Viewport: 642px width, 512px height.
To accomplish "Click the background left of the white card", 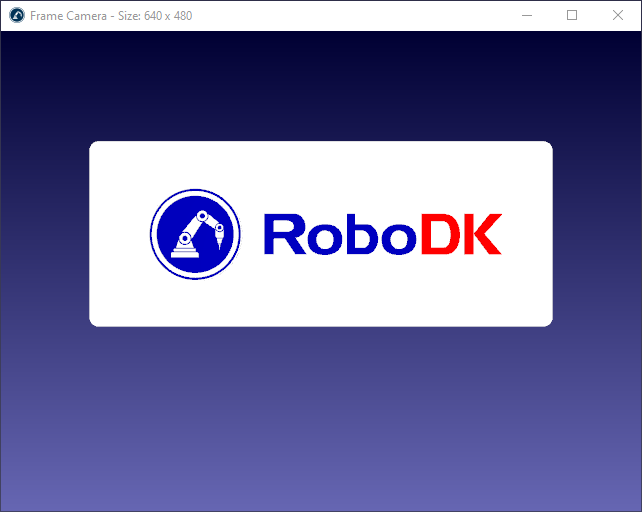I will (45, 234).
